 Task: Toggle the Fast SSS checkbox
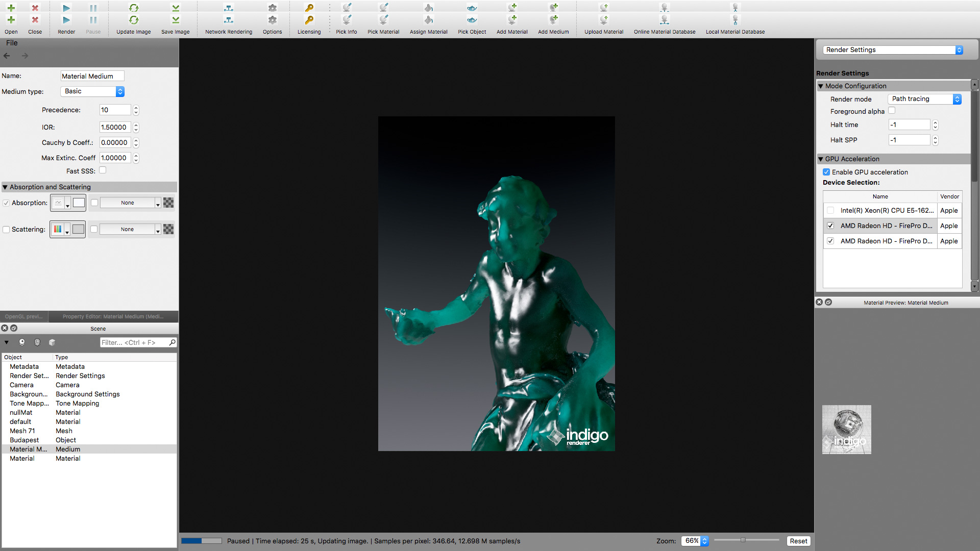[103, 170]
